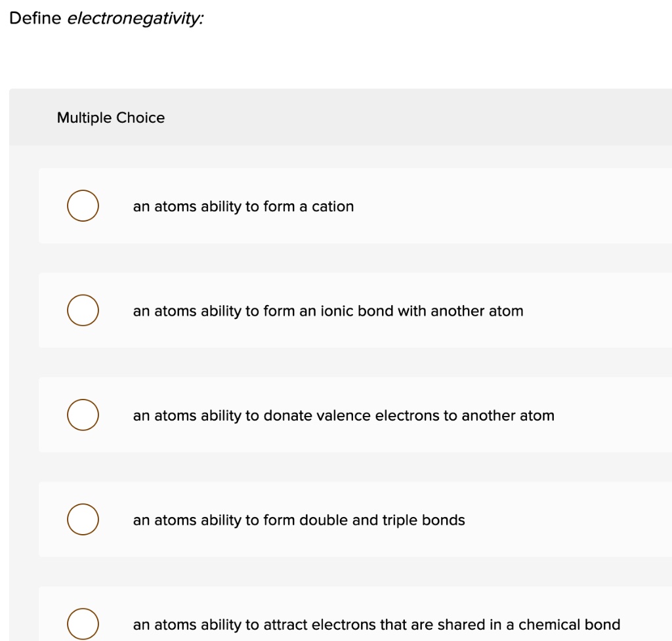Choose the radio button for 'donate valence electrons'

pos(83,415)
